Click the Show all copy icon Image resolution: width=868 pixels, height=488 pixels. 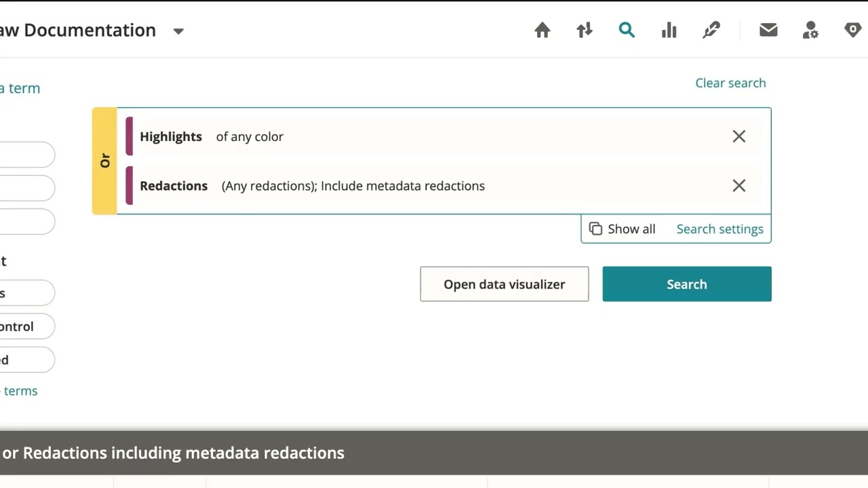click(x=595, y=229)
